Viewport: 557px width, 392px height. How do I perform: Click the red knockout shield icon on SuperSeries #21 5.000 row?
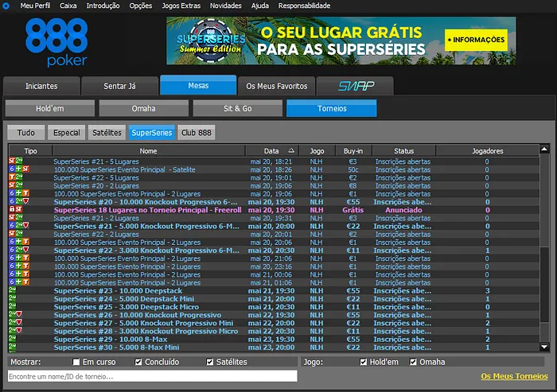point(26,226)
